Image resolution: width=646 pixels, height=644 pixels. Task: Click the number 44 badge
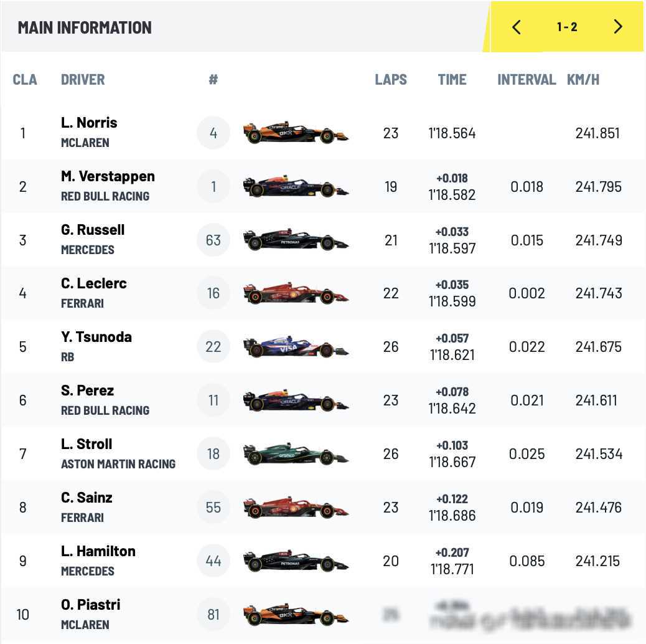(x=213, y=561)
